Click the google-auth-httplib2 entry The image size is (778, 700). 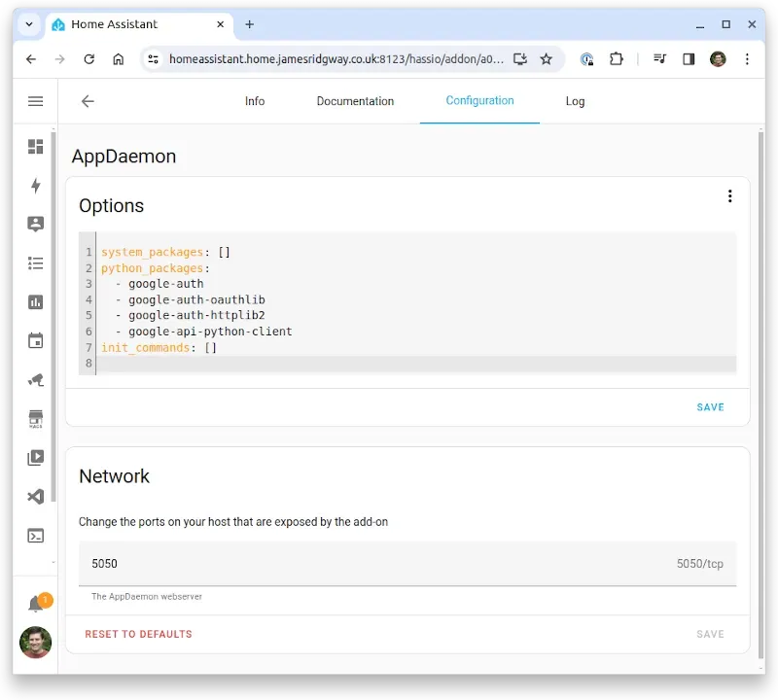click(x=196, y=316)
